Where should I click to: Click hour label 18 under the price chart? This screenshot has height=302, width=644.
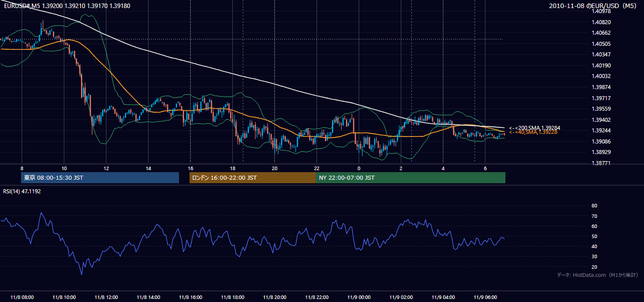[232, 168]
